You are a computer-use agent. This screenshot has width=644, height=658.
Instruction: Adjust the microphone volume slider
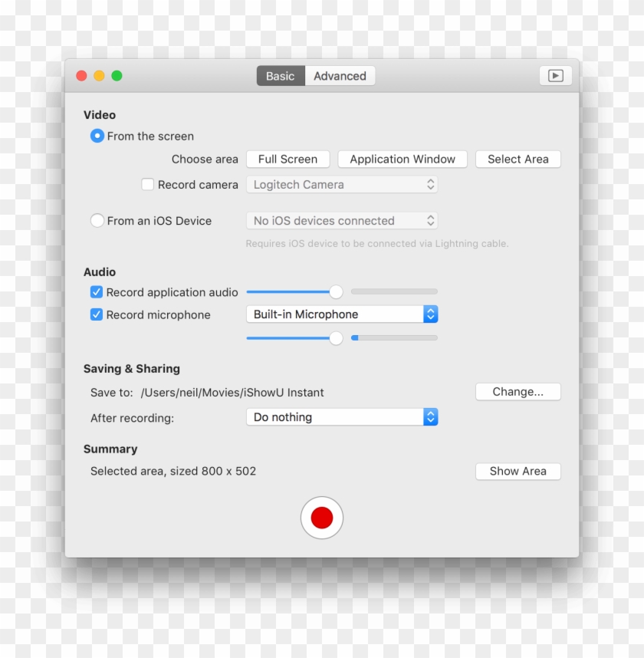point(336,338)
